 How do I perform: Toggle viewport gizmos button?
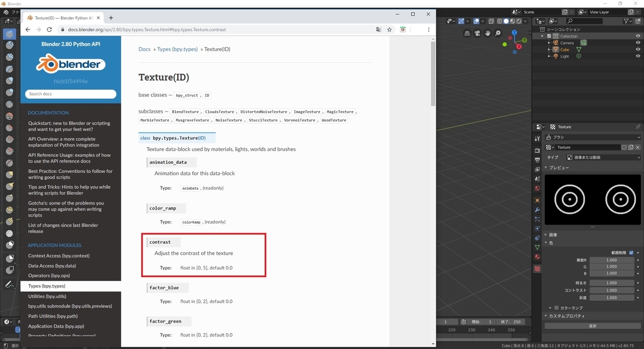pyautogui.click(x=461, y=21)
